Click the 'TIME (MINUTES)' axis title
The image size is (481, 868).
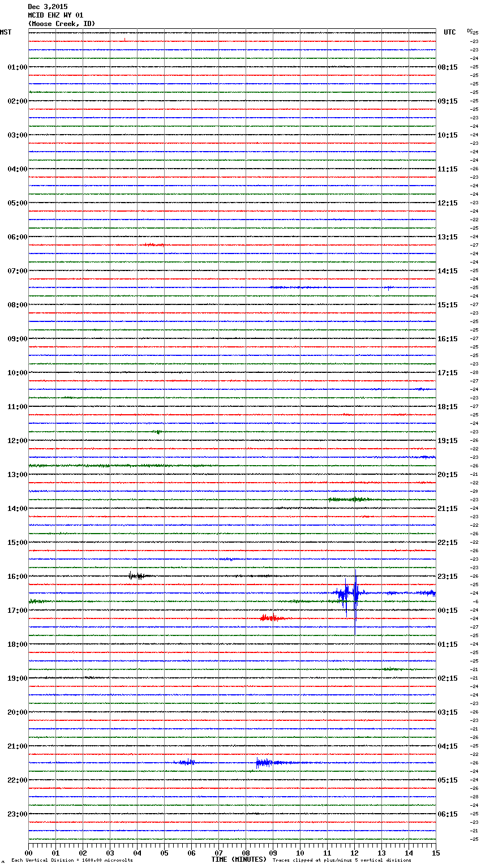pyautogui.click(x=239, y=860)
